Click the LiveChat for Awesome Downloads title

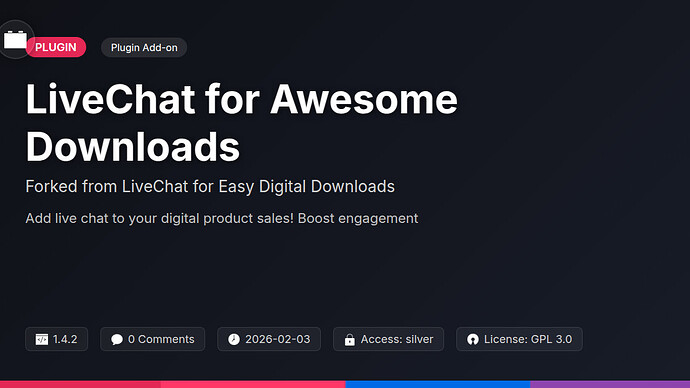[242, 123]
